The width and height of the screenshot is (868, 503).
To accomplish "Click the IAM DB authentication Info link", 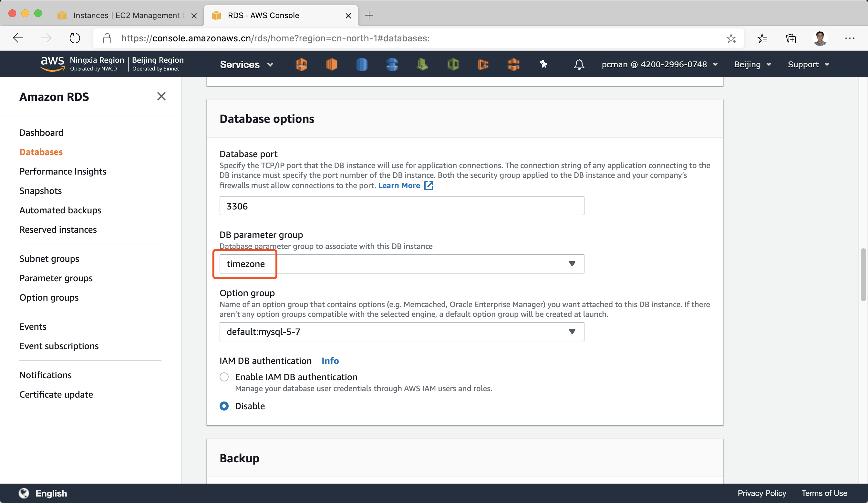I will (x=330, y=361).
